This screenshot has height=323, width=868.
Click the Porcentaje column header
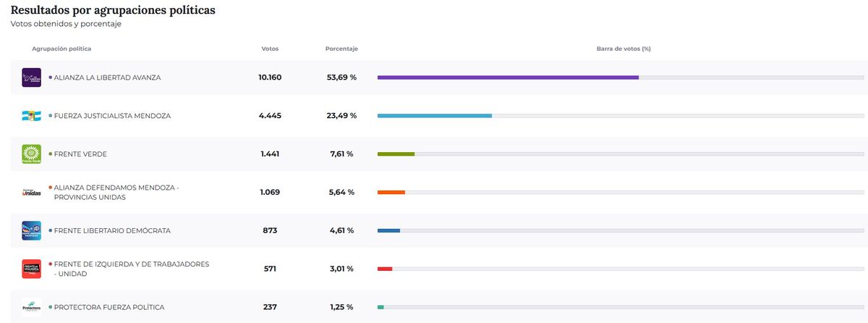[x=341, y=49]
